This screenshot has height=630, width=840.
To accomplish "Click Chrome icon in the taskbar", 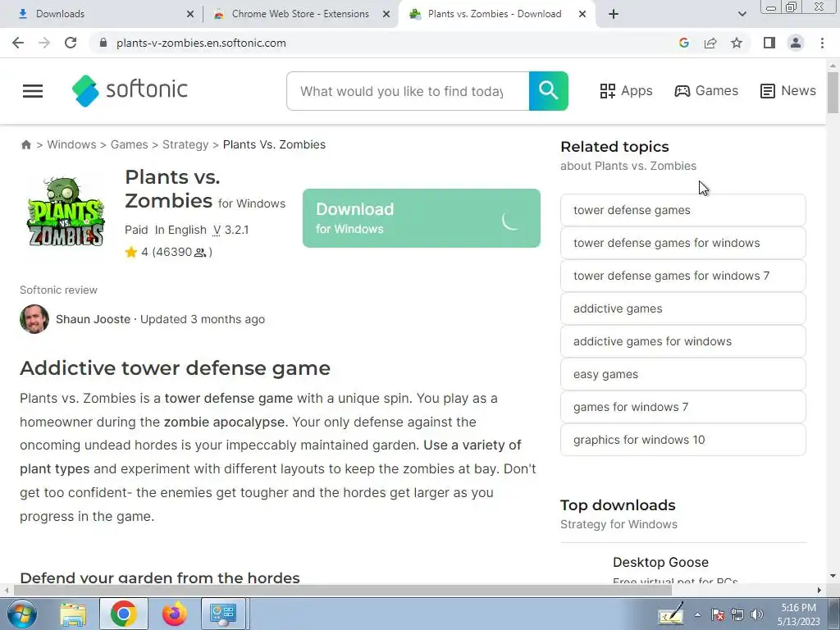I will pos(123,614).
